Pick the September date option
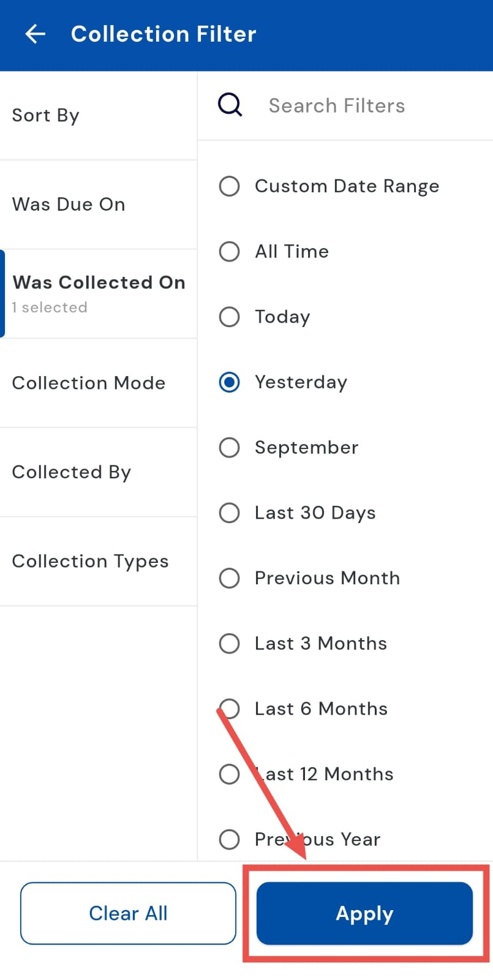Screen dimensions: 493x980 point(230,448)
